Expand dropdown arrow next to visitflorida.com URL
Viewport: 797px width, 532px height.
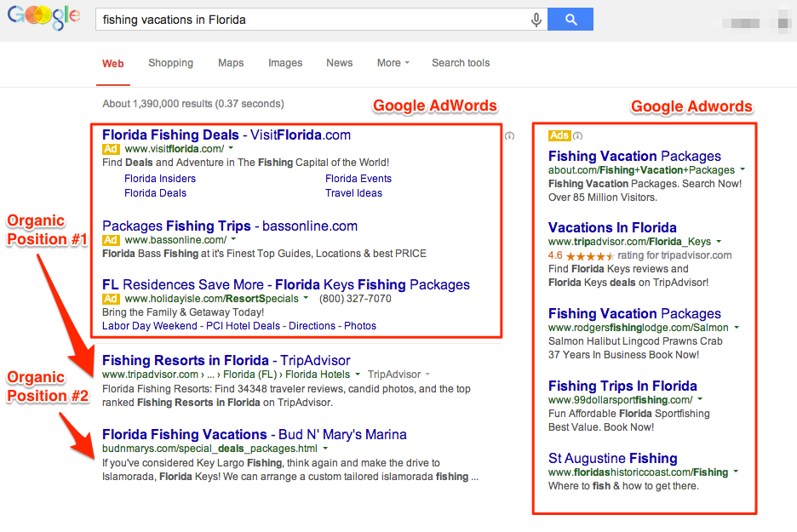pyautogui.click(x=231, y=149)
